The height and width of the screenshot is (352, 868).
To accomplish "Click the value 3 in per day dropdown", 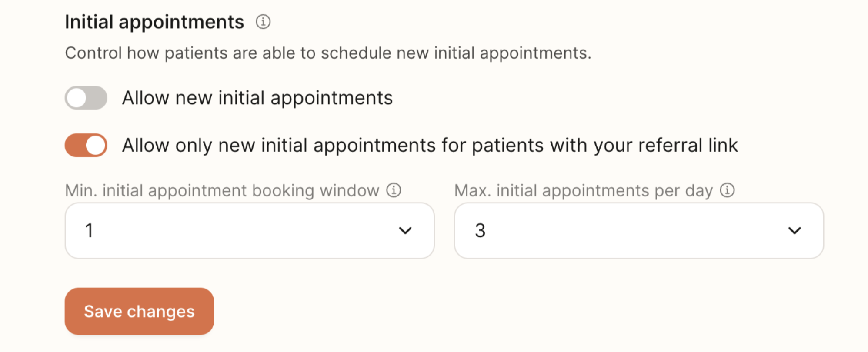I will pos(480,230).
